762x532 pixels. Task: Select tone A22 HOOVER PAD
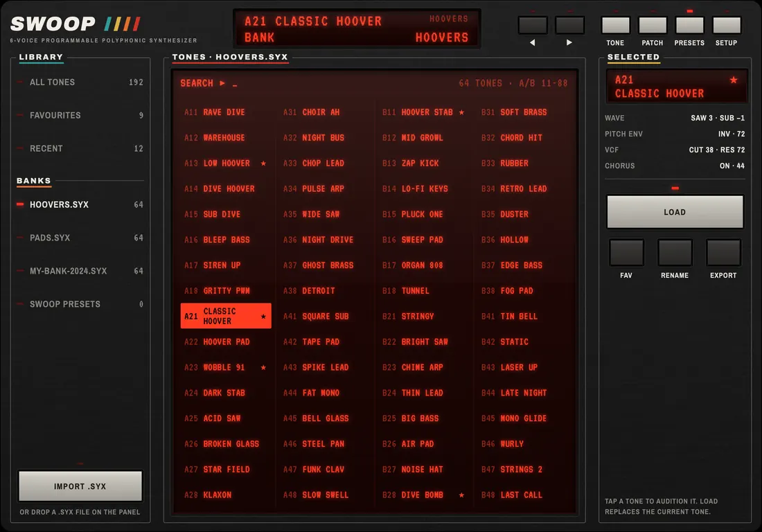(226, 342)
